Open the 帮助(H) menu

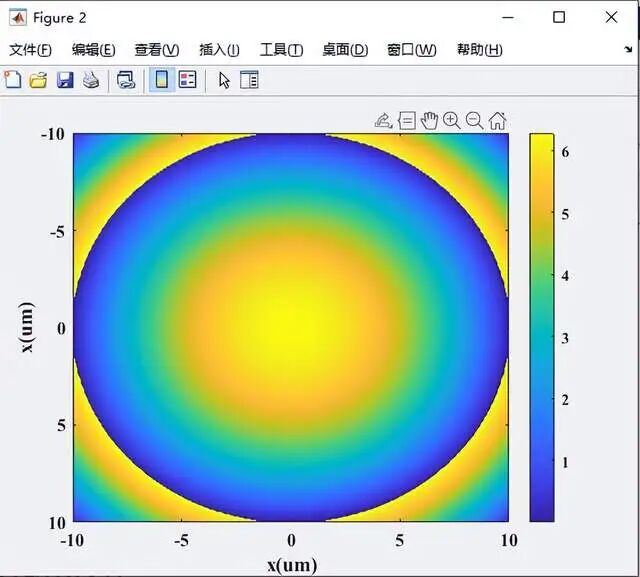pyautogui.click(x=479, y=50)
